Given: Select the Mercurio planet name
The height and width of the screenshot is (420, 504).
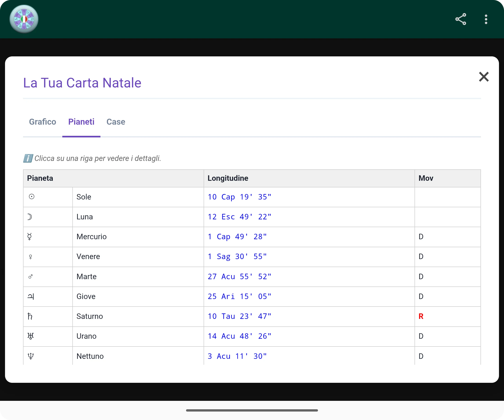Looking at the screenshot, I should [92, 237].
